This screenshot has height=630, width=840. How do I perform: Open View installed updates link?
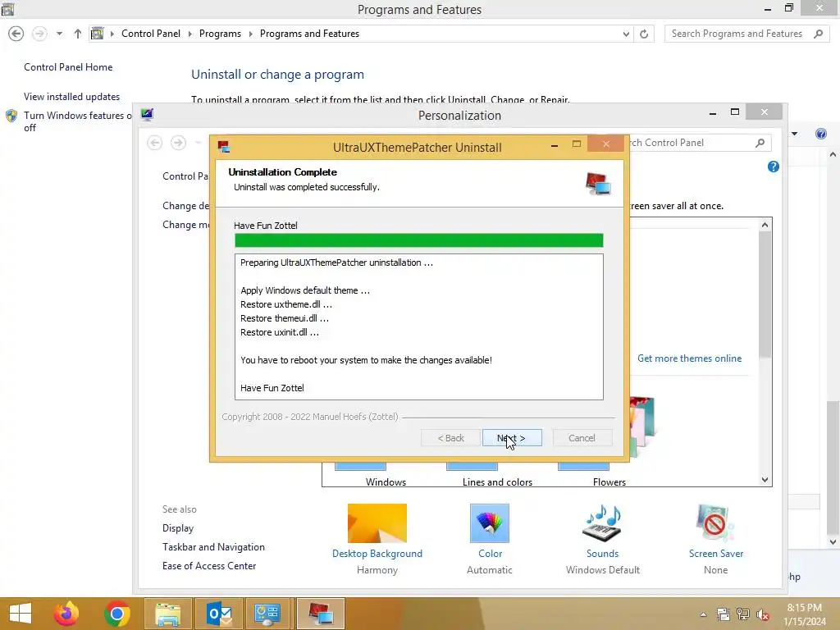point(72,97)
